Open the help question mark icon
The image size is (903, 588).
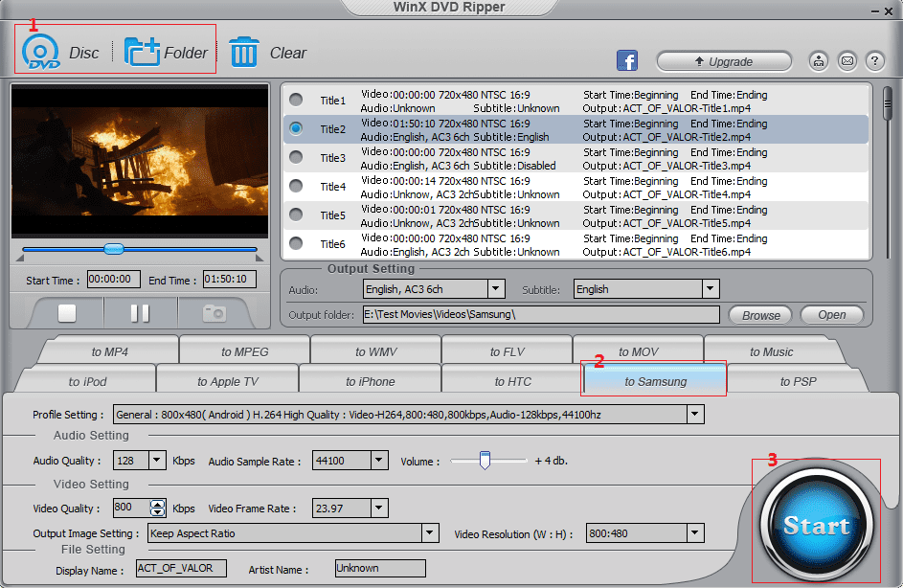pos(875,60)
